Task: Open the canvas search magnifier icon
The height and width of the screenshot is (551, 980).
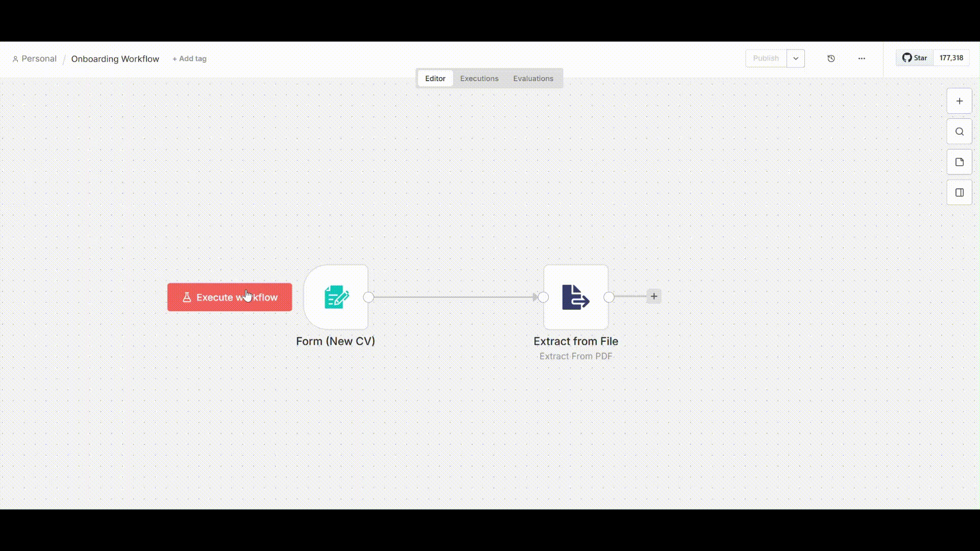Action: coord(959,132)
